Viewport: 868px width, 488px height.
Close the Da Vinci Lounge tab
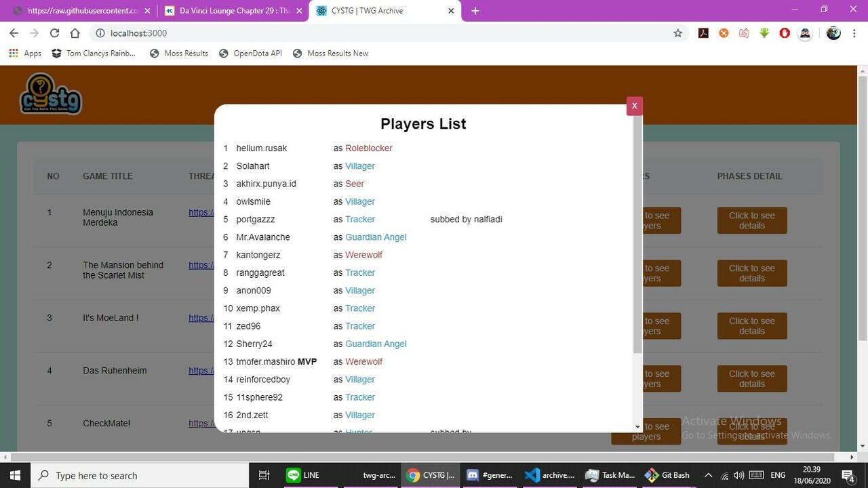point(299,11)
